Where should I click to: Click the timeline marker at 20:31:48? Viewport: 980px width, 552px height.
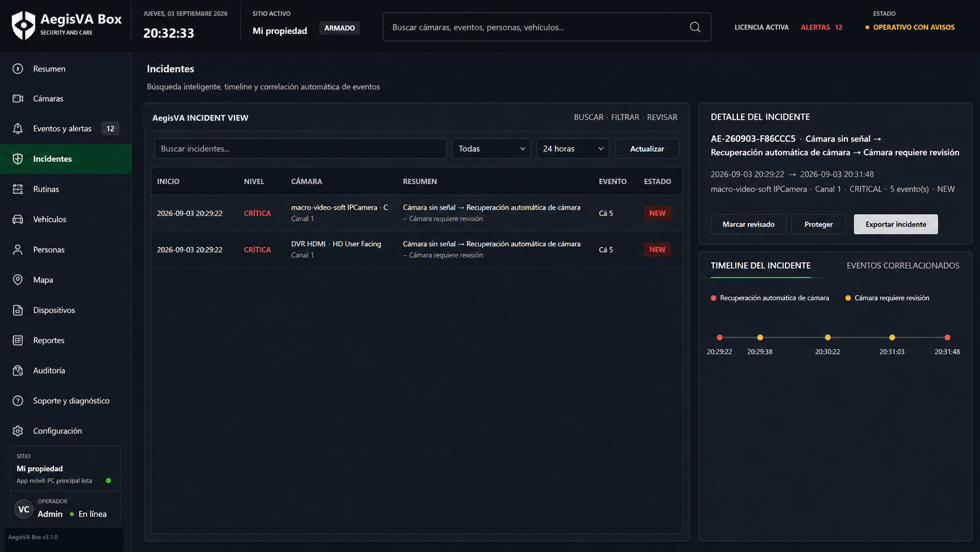tap(947, 337)
